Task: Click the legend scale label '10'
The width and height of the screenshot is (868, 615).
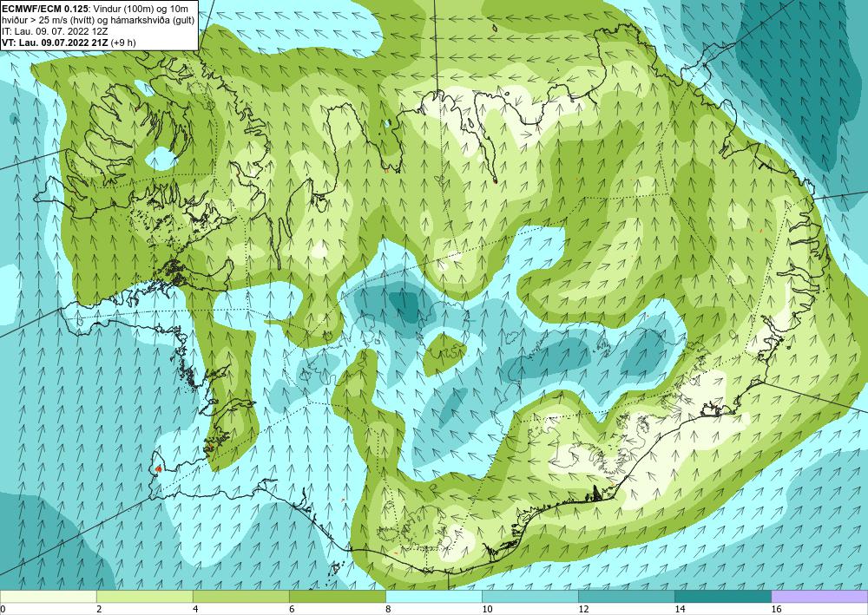Action: point(487,609)
